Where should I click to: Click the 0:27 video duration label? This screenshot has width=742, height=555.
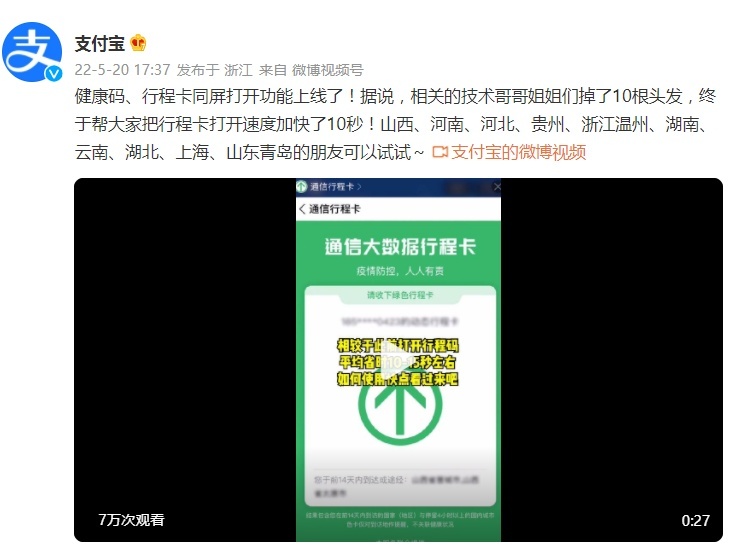coord(695,521)
